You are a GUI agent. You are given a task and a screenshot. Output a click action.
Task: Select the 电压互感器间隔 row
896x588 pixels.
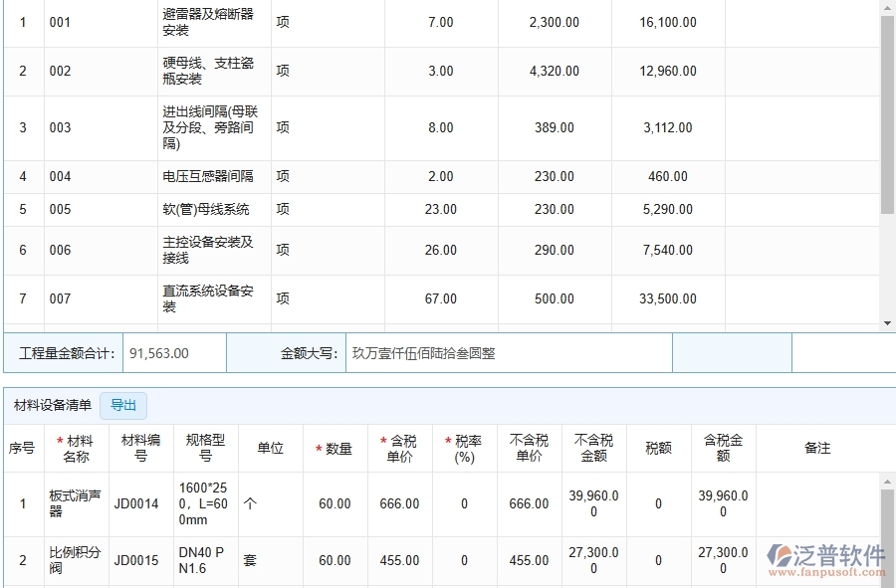(x=208, y=177)
